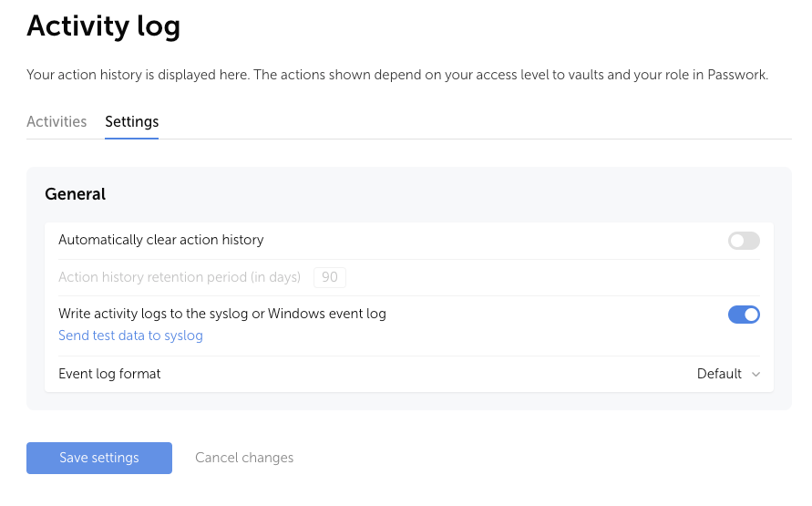Click the blank area of the Event log format row
Image resolution: width=812 pixels, height=506 pixels.
[410, 374]
